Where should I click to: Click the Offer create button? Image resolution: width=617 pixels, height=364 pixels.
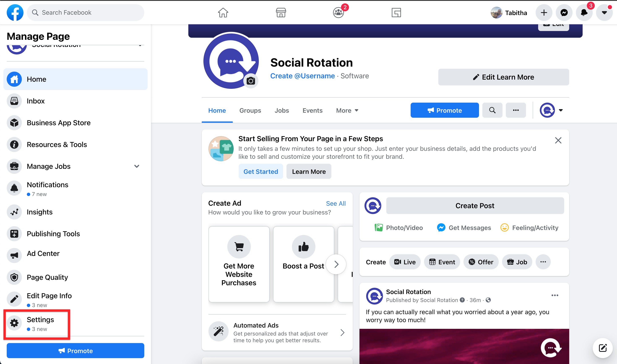pyautogui.click(x=481, y=262)
